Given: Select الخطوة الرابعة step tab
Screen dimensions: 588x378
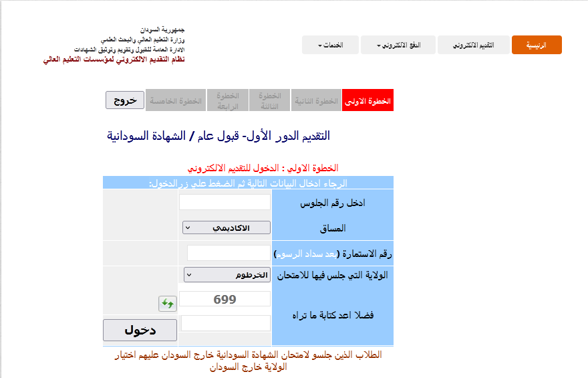Looking at the screenshot, I should pos(228,100).
